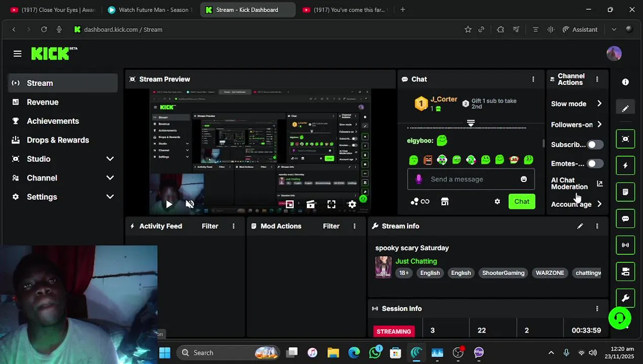Open Channel Actions three-dot menu
This screenshot has width=643, height=364.
tap(597, 79)
